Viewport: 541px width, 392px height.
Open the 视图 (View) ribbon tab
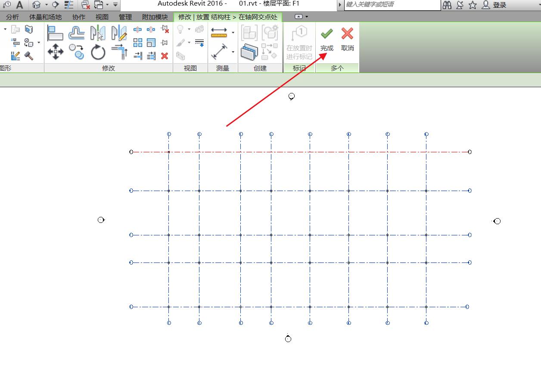click(x=102, y=17)
